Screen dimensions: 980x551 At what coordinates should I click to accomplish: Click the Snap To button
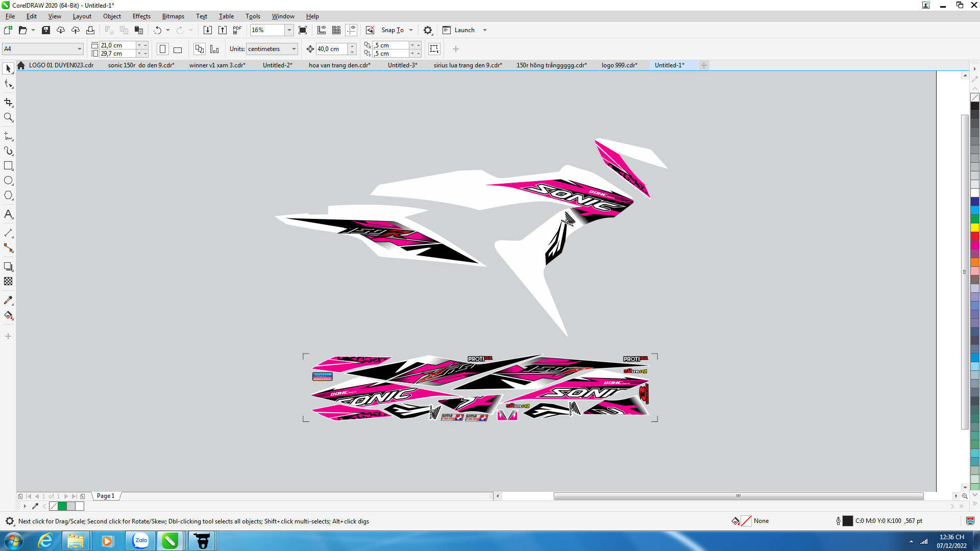(392, 30)
